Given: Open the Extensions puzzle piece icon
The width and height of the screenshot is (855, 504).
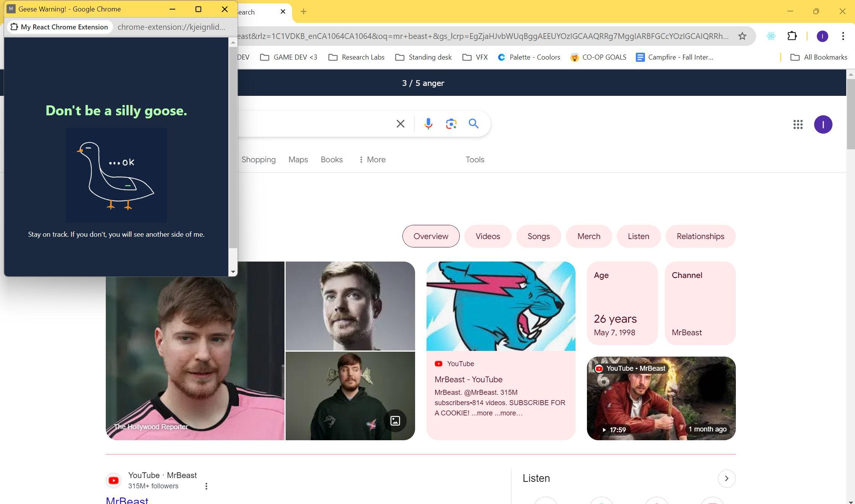Looking at the screenshot, I should (x=792, y=36).
